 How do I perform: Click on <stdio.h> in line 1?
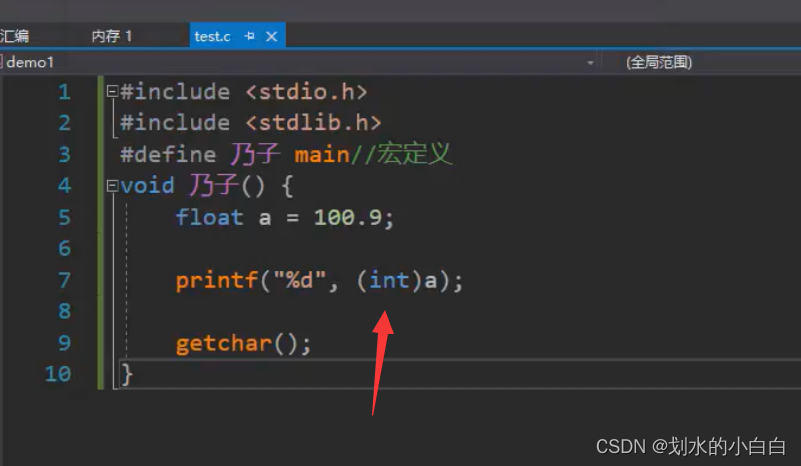(306, 92)
